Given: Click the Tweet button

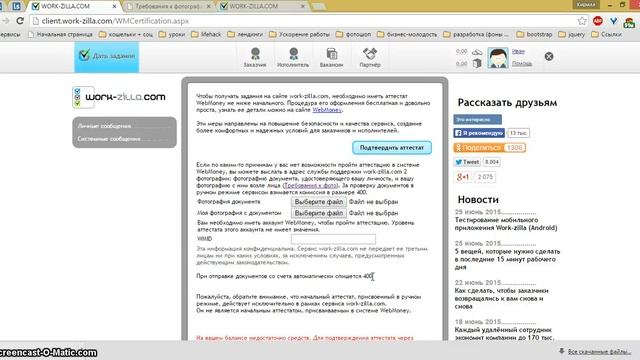Looking at the screenshot, I should click(x=467, y=162).
